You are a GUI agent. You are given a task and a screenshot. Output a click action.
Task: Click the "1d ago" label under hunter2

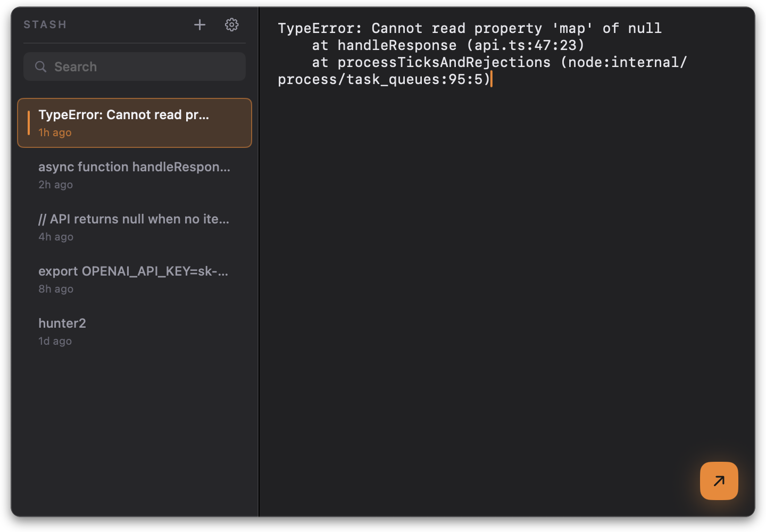point(55,341)
